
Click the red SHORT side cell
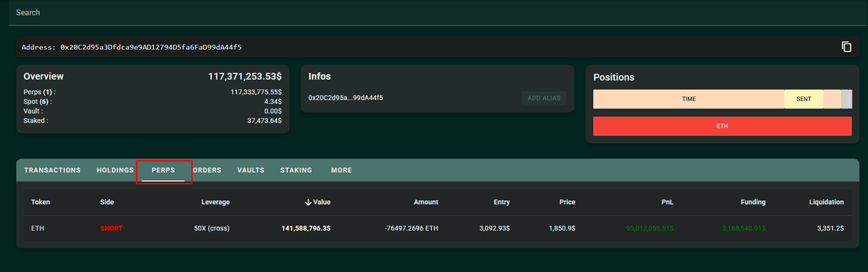(x=111, y=228)
